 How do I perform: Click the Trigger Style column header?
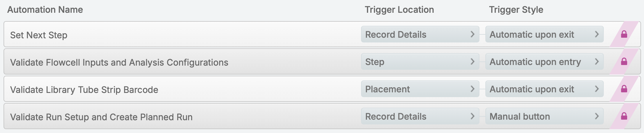516,10
